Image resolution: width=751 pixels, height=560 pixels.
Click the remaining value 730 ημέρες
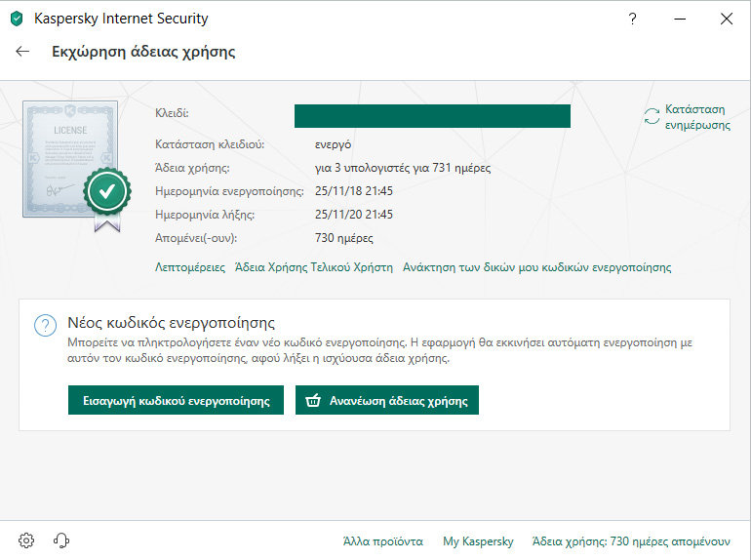click(344, 238)
